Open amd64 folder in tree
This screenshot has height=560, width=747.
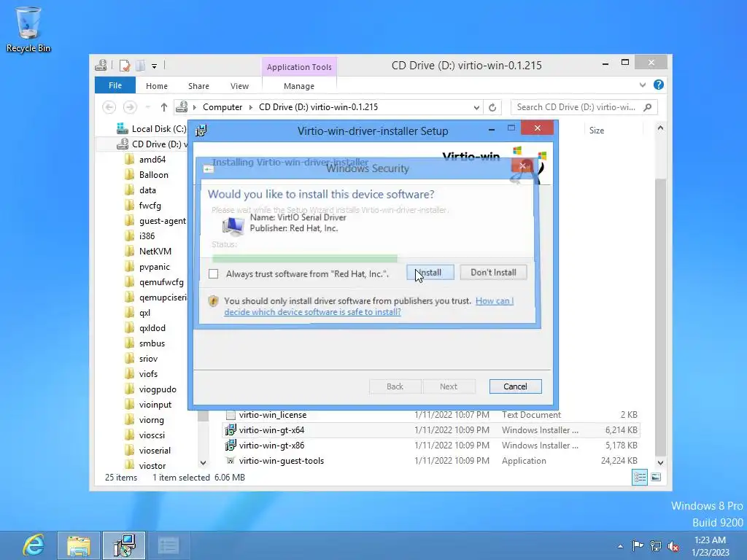(x=145, y=160)
